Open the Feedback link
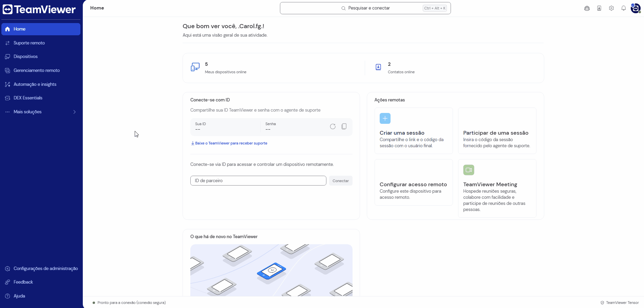 (x=41, y=282)
